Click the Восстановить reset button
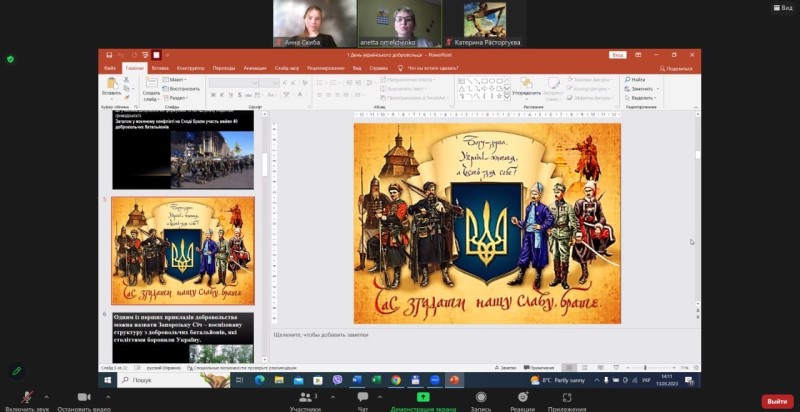The height and width of the screenshot is (412, 800). coord(181,89)
